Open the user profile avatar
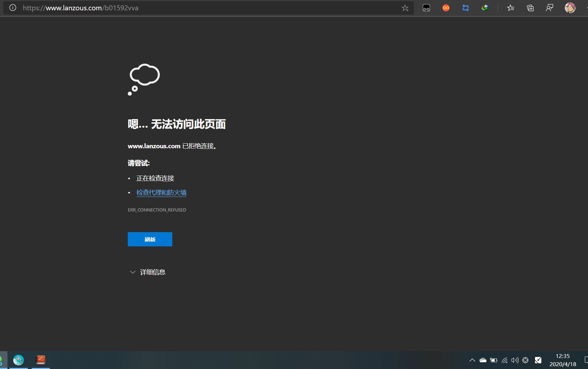The width and height of the screenshot is (588, 369). (570, 8)
